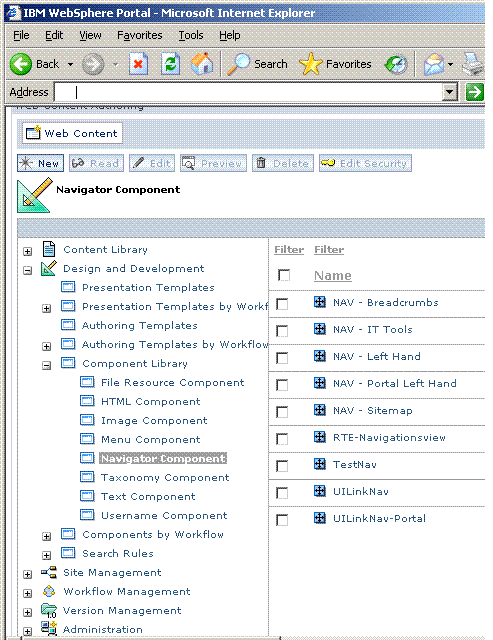Screen dimensions: 493x640
Task: Open the NAV - Left Hand link
Action: click(377, 356)
